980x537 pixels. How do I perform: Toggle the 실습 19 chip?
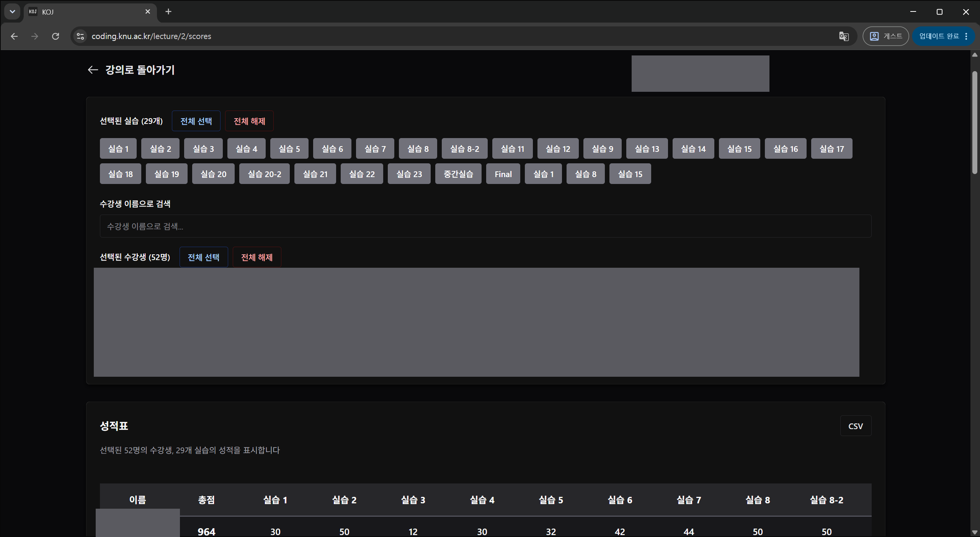click(x=167, y=174)
